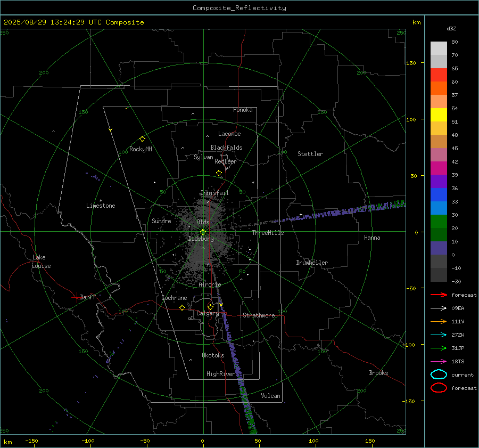Click the Drumheller label

(312, 263)
